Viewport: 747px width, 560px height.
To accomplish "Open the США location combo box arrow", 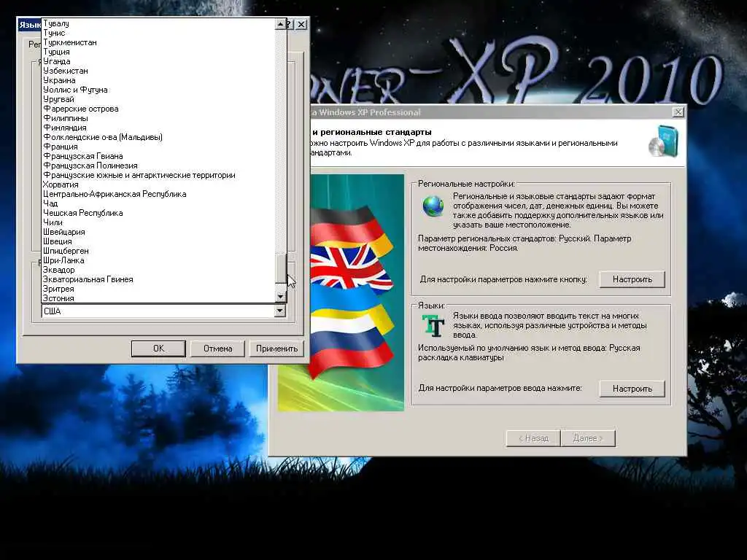I will [x=280, y=311].
